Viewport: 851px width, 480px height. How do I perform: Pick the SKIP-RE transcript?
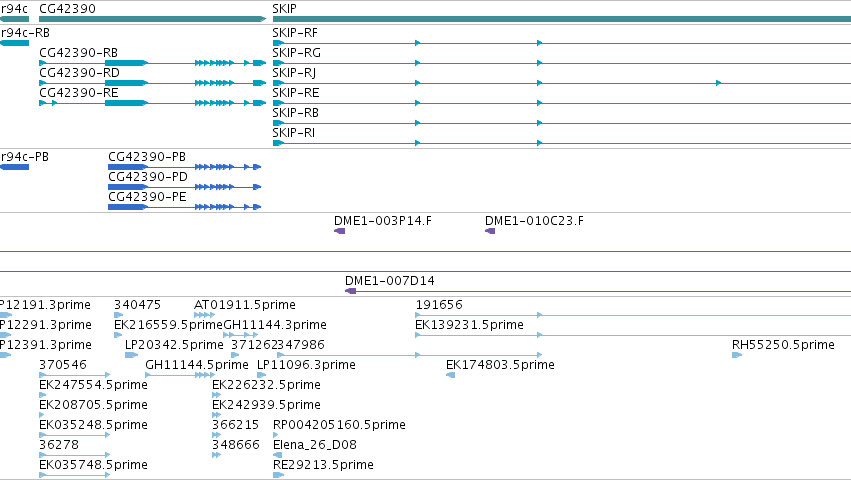click(296, 93)
